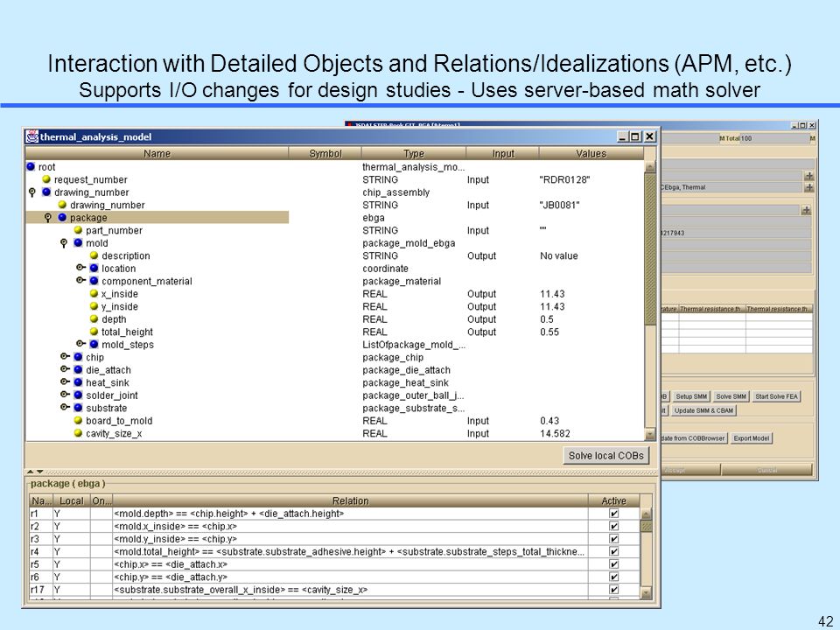Click the Symbol column header

coord(325,153)
